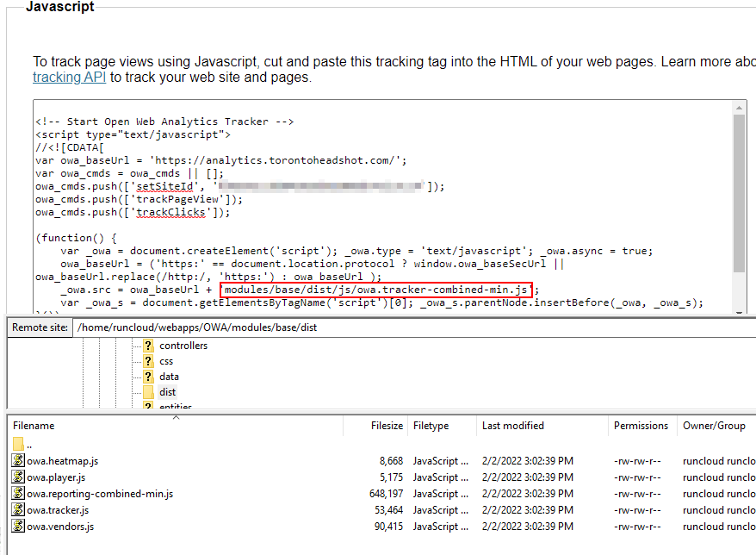756x555 pixels.
Task: Click the owa.vendors.js file icon
Action: click(18, 526)
